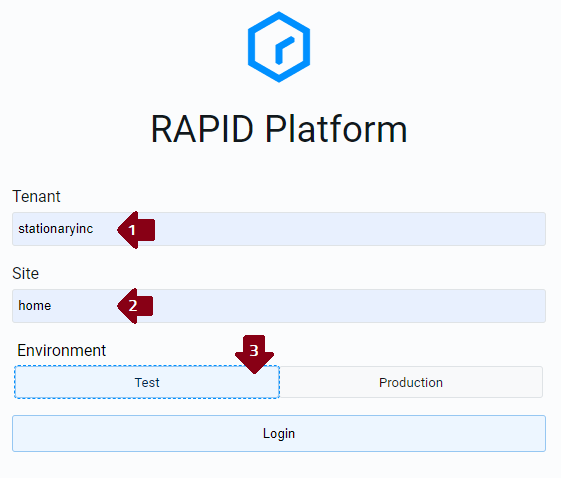The width and height of the screenshot is (561, 478).
Task: Click the red arrow marker numbered 1
Action: click(x=136, y=230)
